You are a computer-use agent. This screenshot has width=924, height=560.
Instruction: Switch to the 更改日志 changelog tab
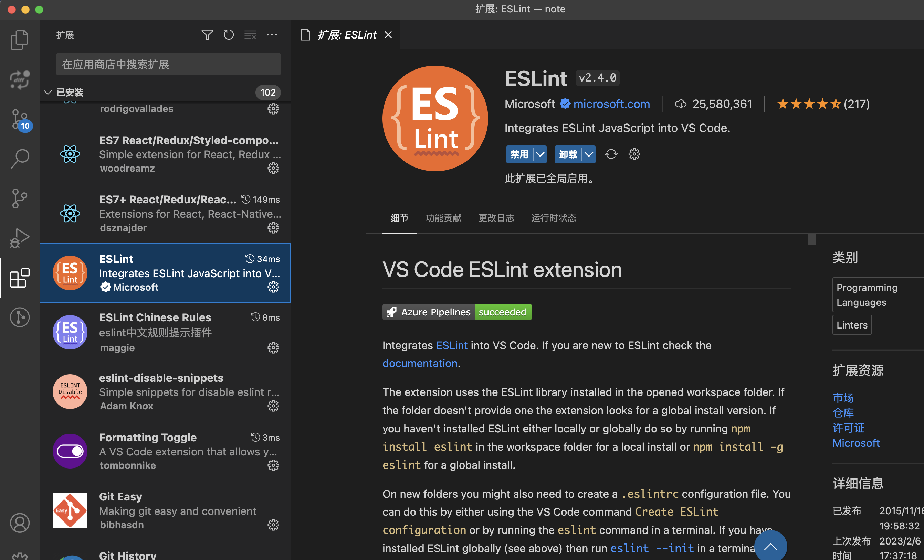pos(496,218)
